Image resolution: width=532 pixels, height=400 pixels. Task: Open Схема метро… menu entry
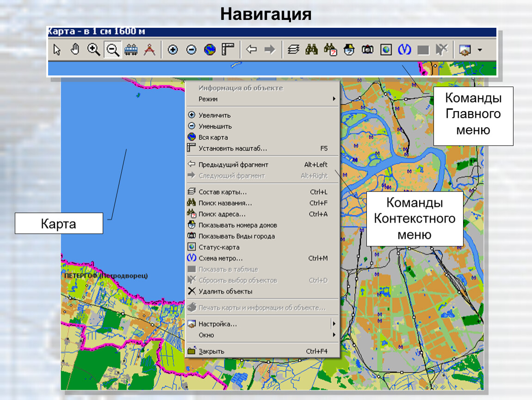point(263,258)
